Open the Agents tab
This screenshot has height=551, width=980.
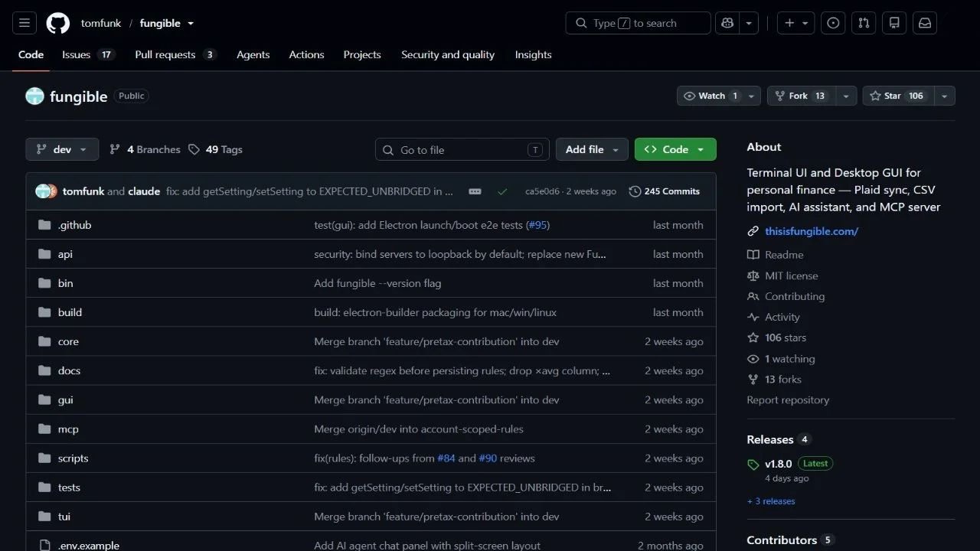click(253, 54)
